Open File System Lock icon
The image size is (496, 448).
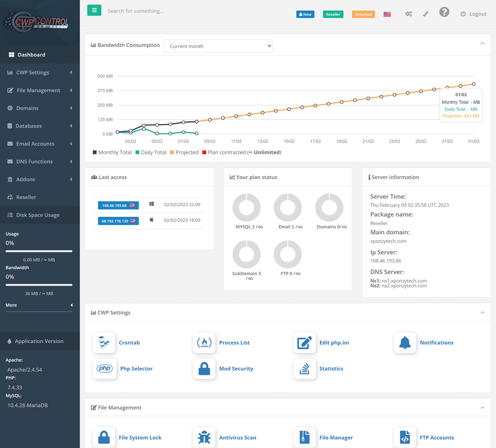[104, 437]
